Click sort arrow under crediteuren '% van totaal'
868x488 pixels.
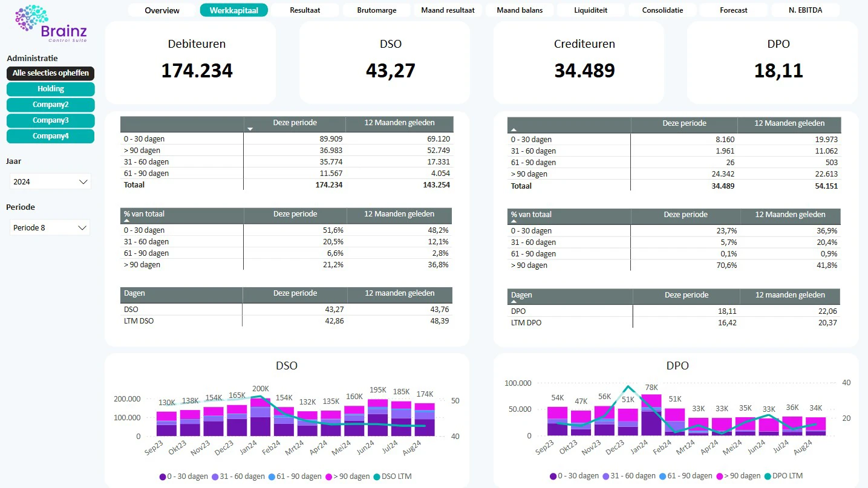coord(514,222)
